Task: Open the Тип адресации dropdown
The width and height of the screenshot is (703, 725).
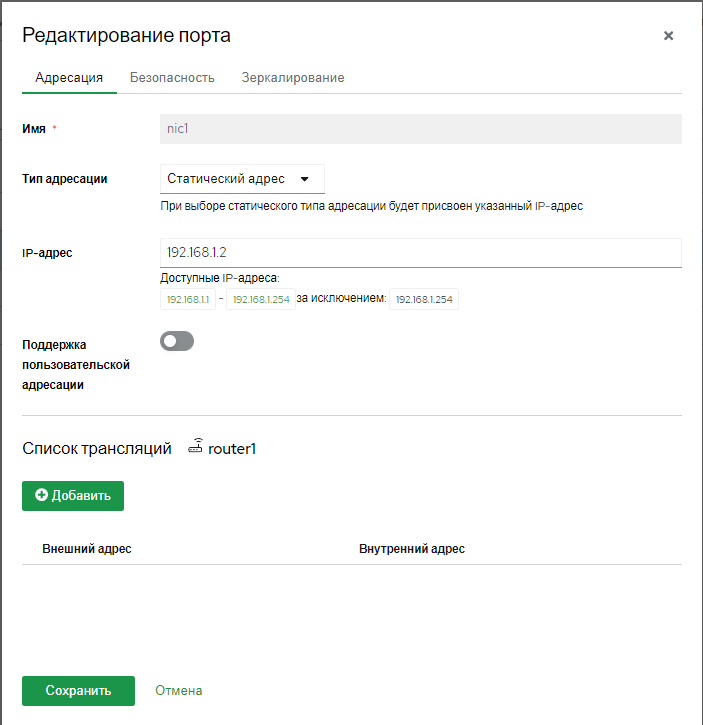Action: click(x=242, y=179)
